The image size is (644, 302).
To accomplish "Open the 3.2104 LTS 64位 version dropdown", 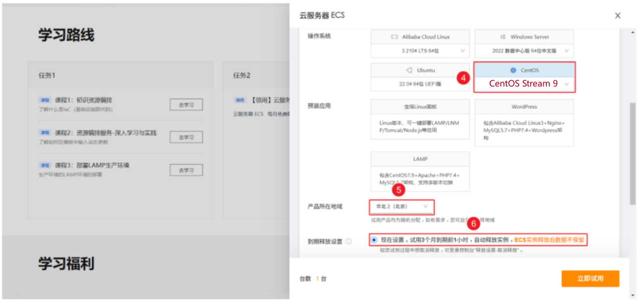I will pos(420,51).
